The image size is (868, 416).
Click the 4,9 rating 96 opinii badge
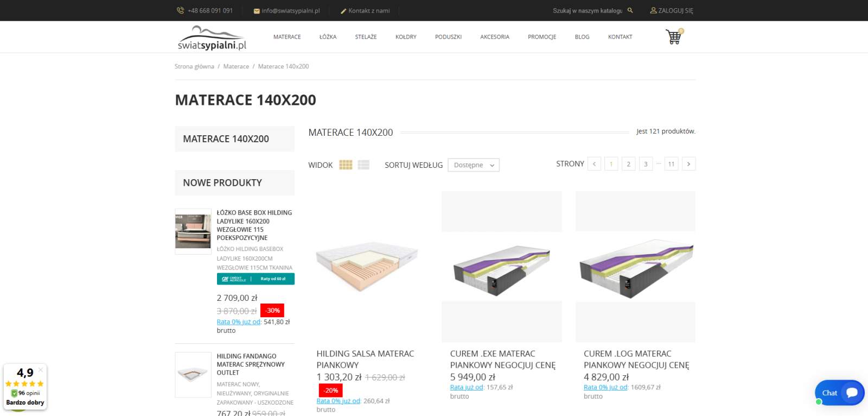(x=25, y=387)
